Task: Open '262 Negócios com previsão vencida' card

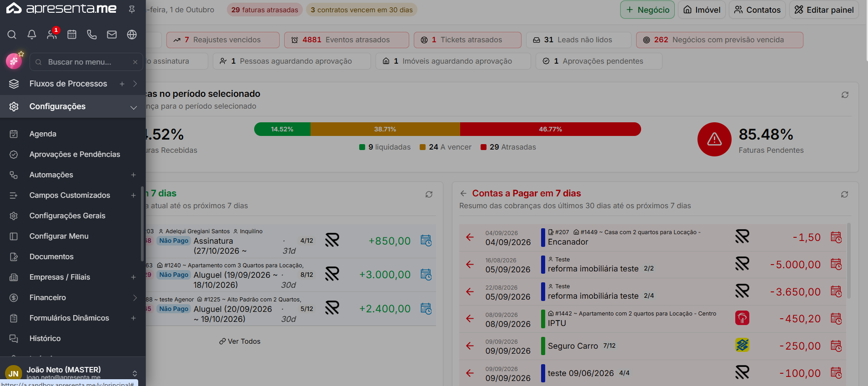Action: click(719, 40)
